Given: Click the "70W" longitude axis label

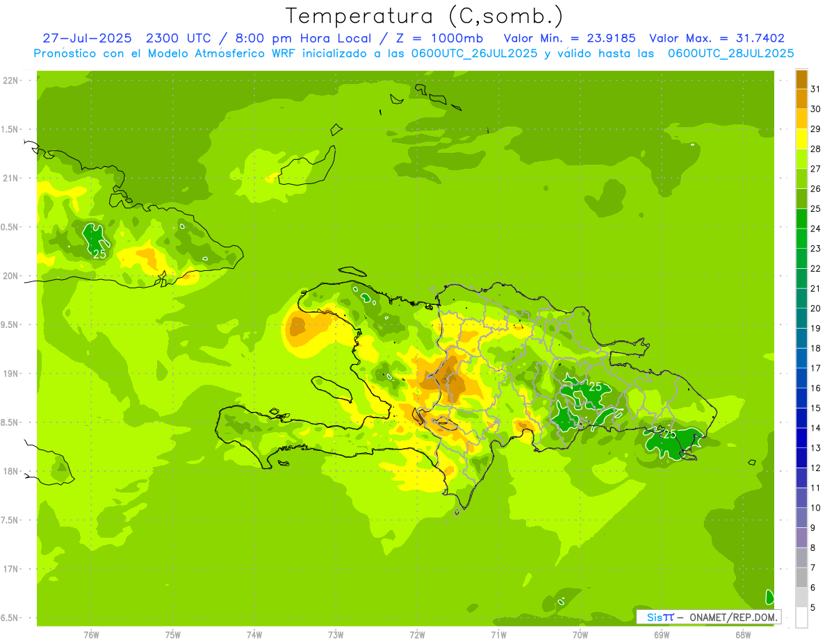Looking at the screenshot, I should coord(580,634).
